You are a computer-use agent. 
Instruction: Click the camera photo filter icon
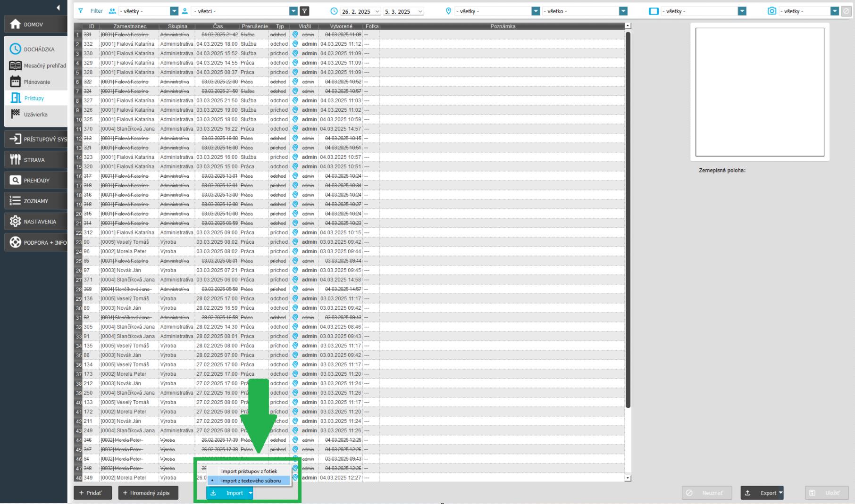point(772,11)
